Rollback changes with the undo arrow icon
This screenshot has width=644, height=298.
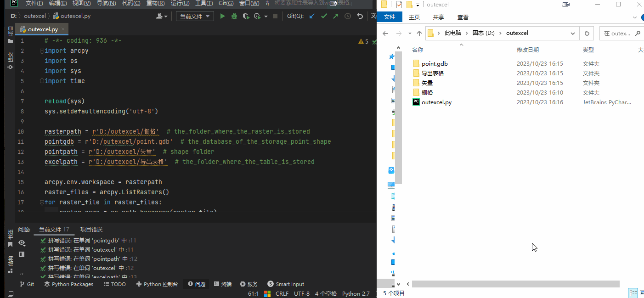pos(360,16)
